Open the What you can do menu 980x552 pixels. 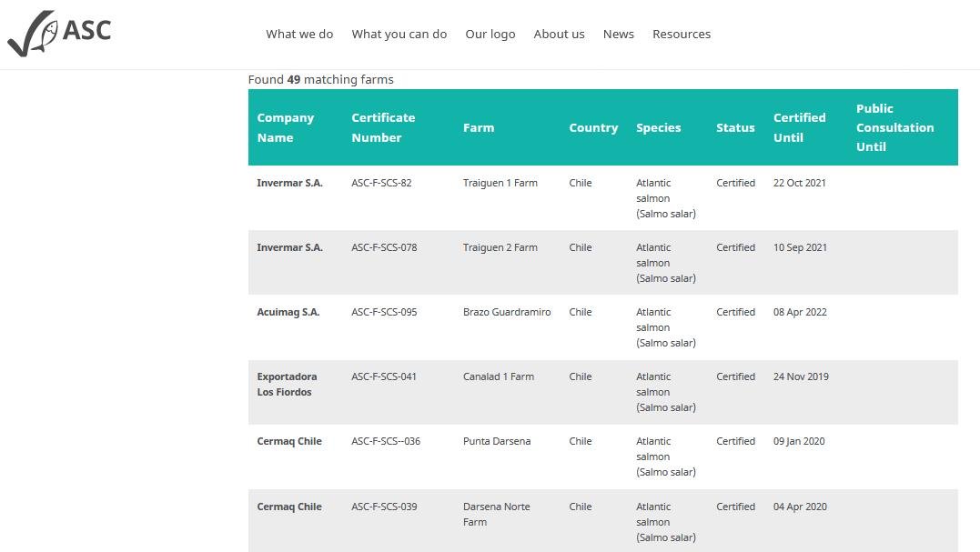pyautogui.click(x=399, y=34)
